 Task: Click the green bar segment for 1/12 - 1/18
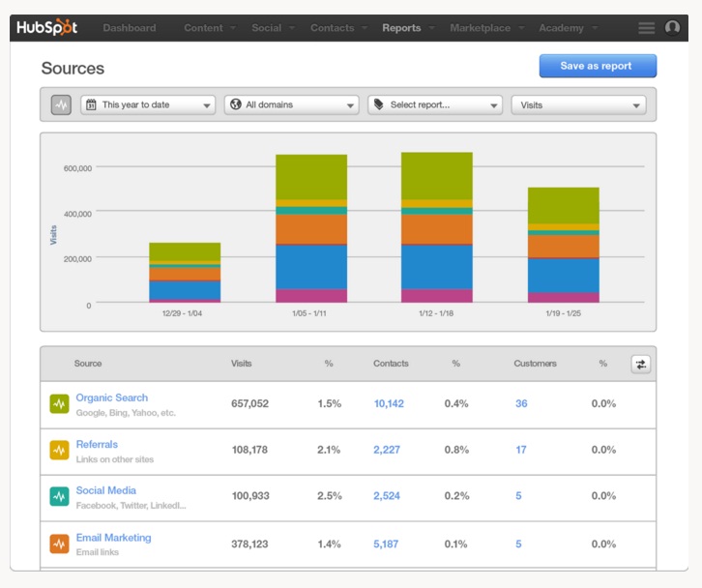(x=437, y=176)
